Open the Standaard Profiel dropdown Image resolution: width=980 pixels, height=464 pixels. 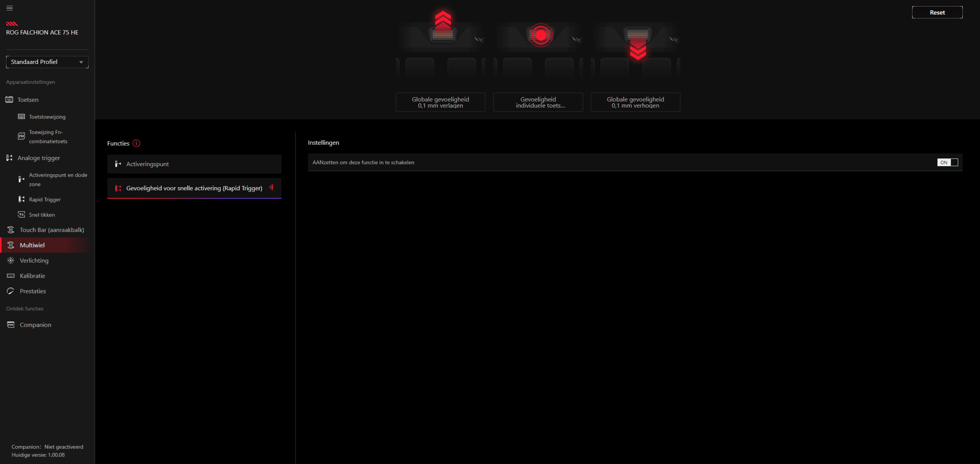tap(47, 62)
